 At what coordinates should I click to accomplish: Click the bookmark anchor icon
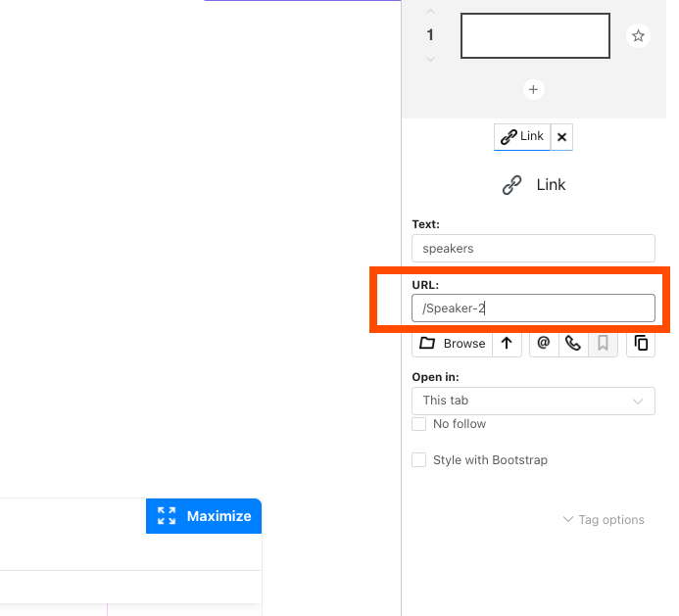pyautogui.click(x=603, y=343)
